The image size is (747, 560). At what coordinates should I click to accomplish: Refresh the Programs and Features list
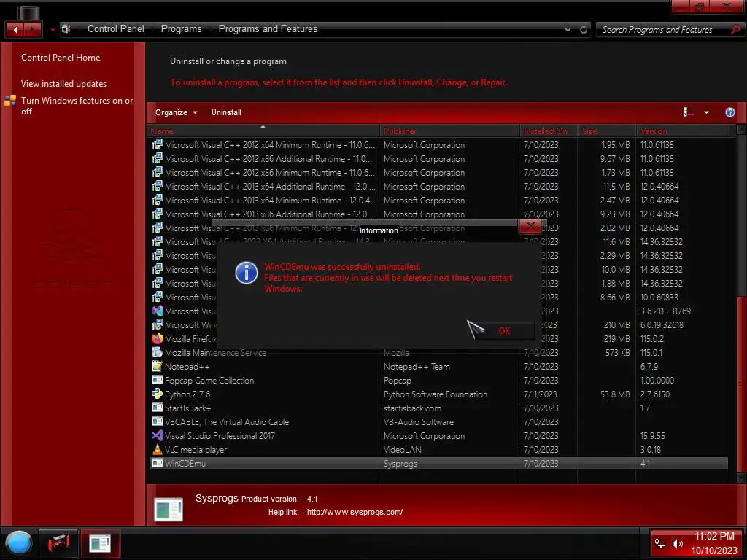pyautogui.click(x=584, y=29)
